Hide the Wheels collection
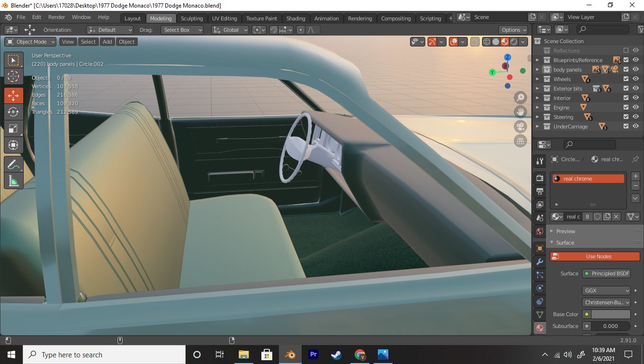Viewport: 644px width, 364px height. click(635, 79)
